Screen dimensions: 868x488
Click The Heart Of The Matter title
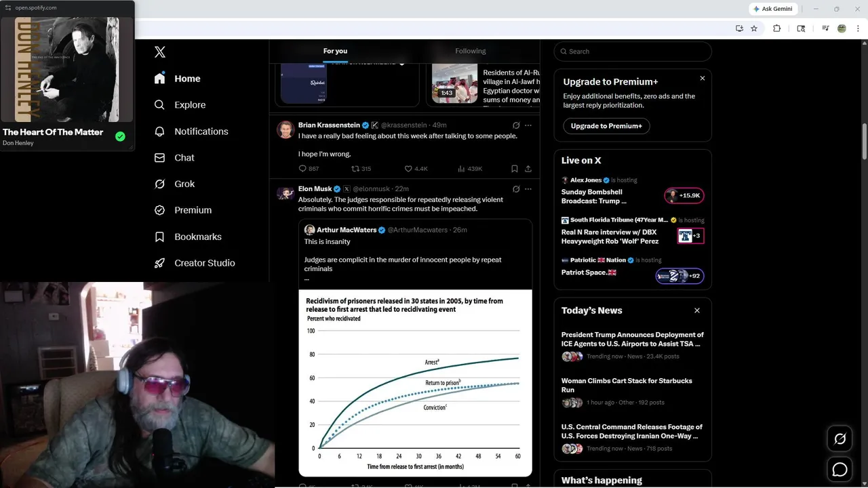pos(53,132)
